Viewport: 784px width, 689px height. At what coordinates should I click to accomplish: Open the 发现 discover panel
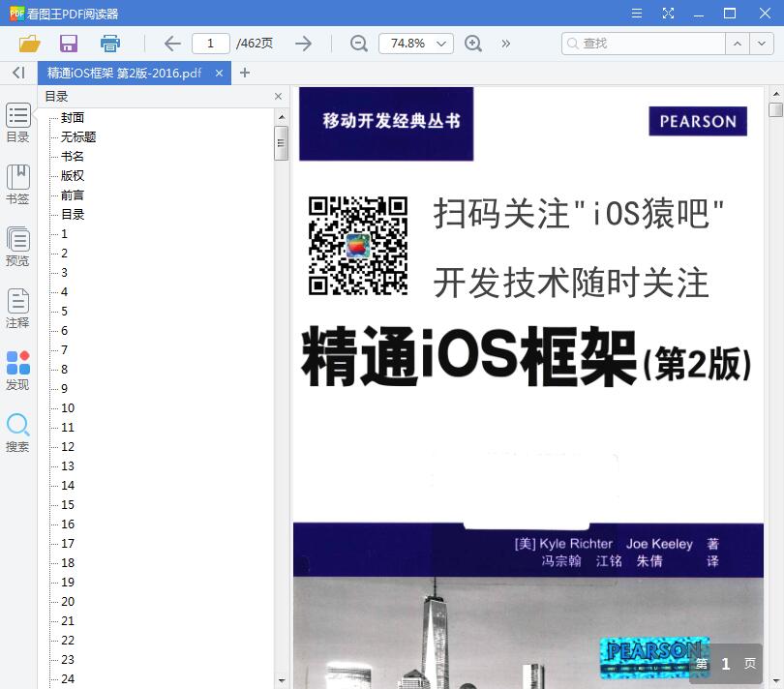coord(18,371)
